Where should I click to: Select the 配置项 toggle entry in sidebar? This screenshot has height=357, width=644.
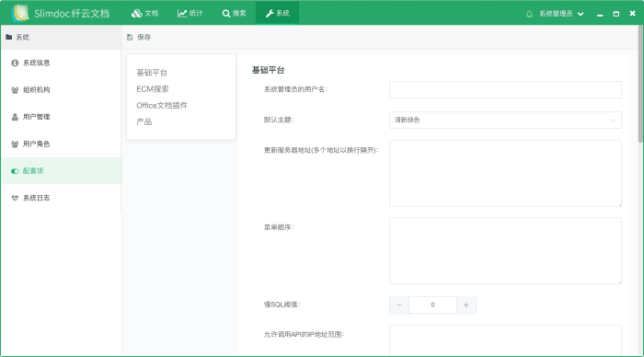[61, 171]
